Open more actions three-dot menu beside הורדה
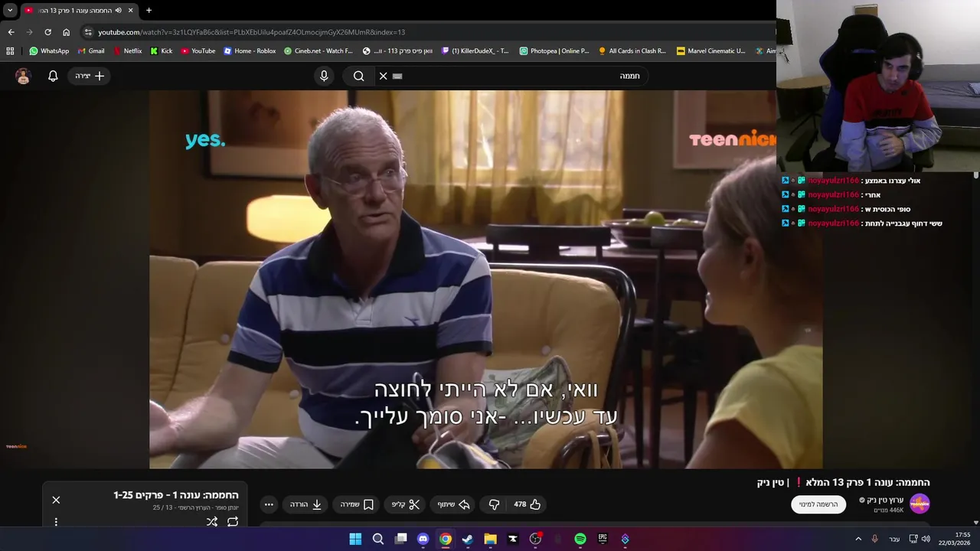This screenshot has width=980, height=551. [x=269, y=504]
